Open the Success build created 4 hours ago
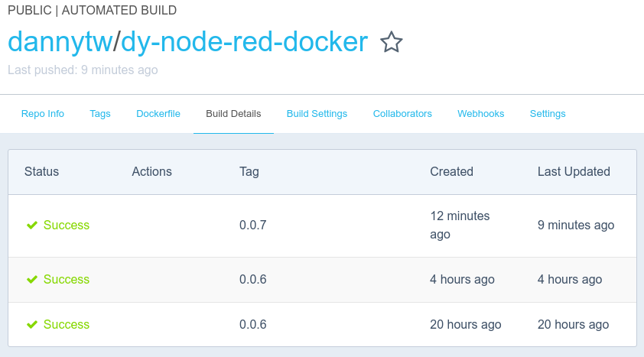Image resolution: width=644 pixels, height=357 pixels. click(67, 280)
